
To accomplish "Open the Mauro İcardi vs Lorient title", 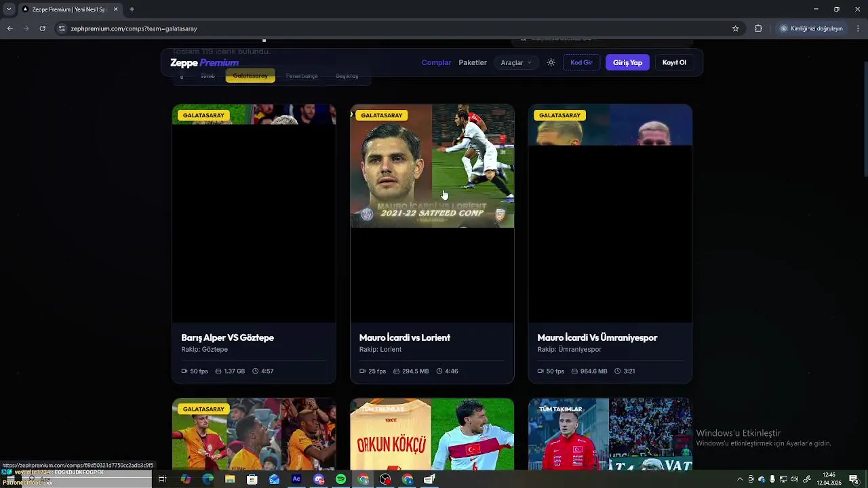I will (404, 338).
